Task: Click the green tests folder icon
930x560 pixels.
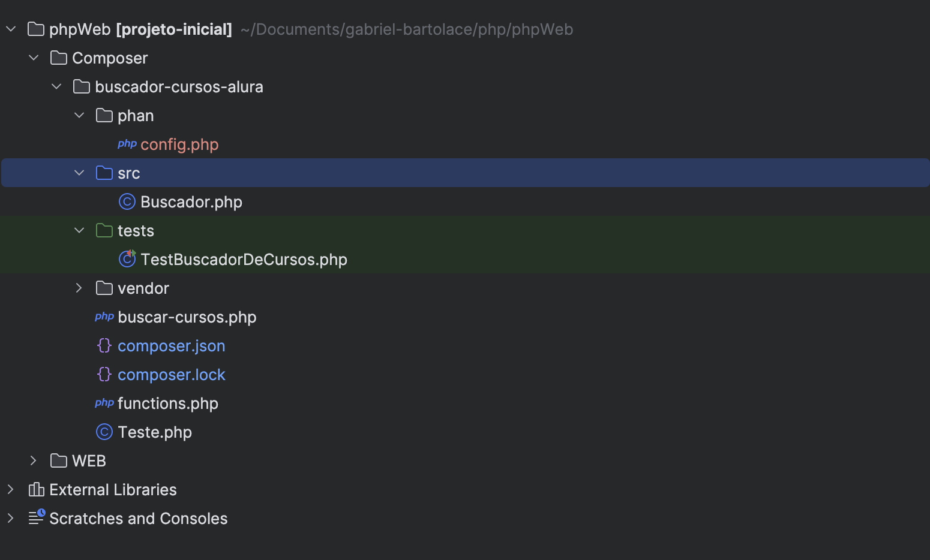Action: coord(104,230)
